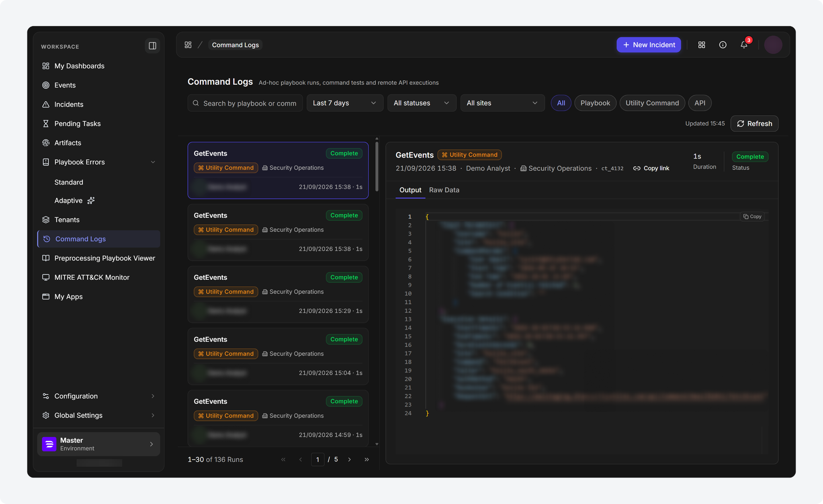This screenshot has width=823, height=504.
Task: Collapse the workspace sidebar panel icon
Action: (152, 46)
